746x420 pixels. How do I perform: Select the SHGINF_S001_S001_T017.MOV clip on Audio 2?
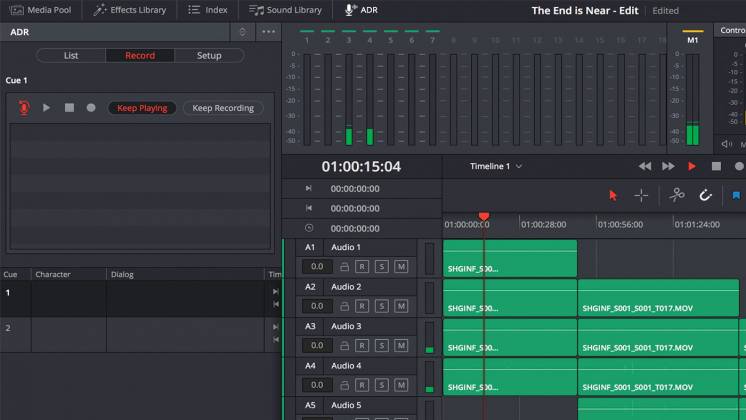click(x=658, y=298)
